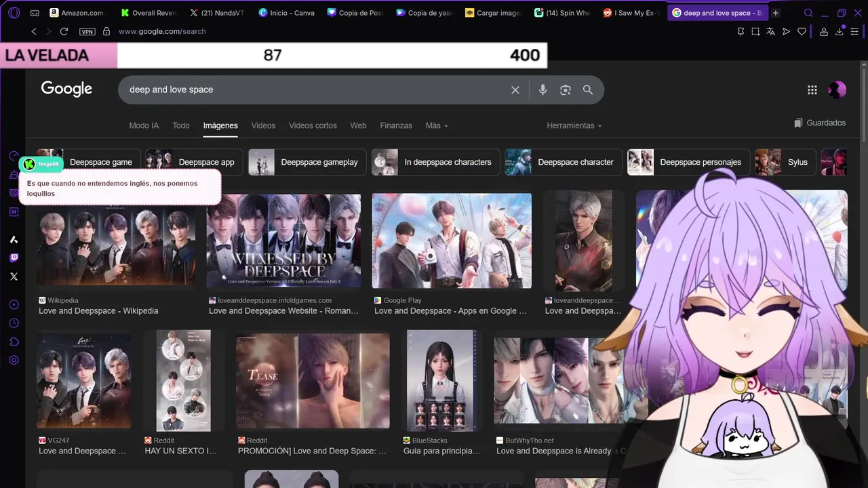Open the X sidebar icon
This screenshot has width=868, height=488.
14,277
